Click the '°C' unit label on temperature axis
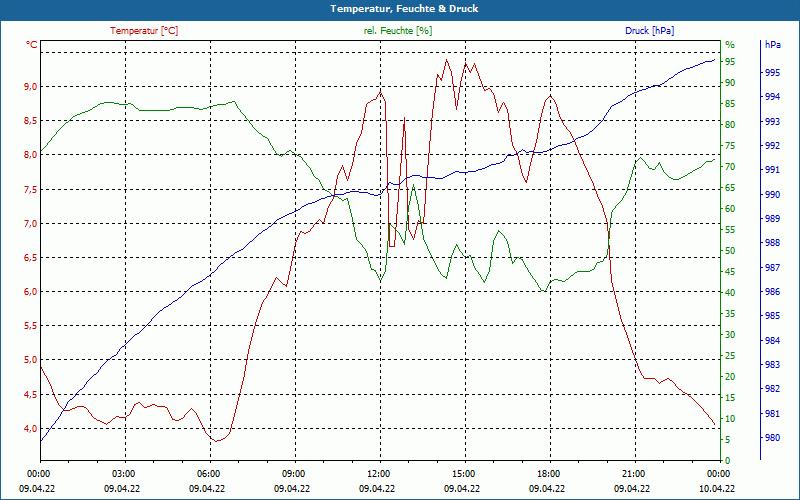This screenshot has height=500, width=800. [32, 45]
